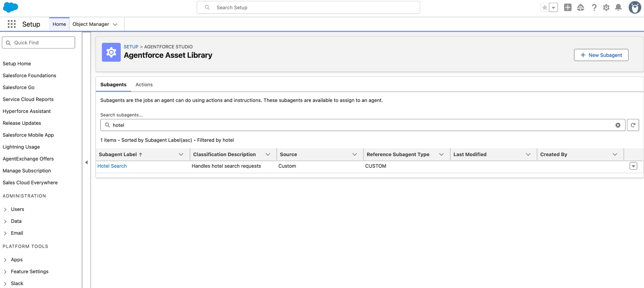Refresh the subagents list
This screenshot has height=288, width=644.
(633, 125)
